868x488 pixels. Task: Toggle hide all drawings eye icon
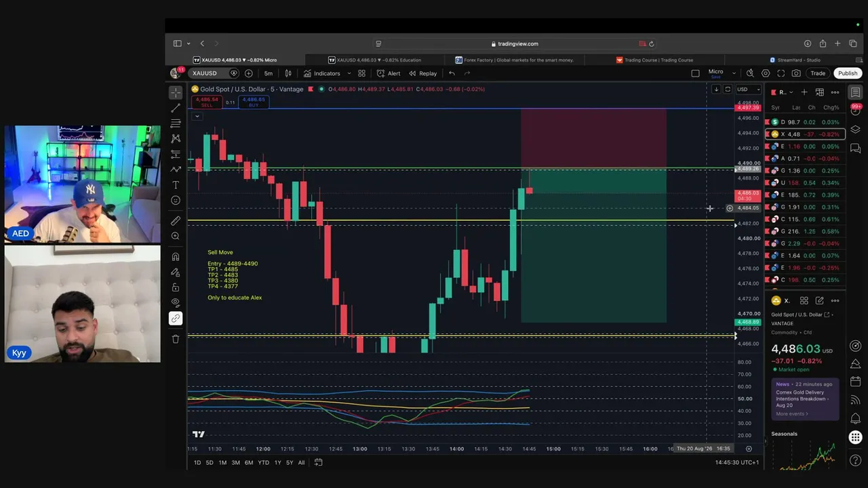click(176, 302)
